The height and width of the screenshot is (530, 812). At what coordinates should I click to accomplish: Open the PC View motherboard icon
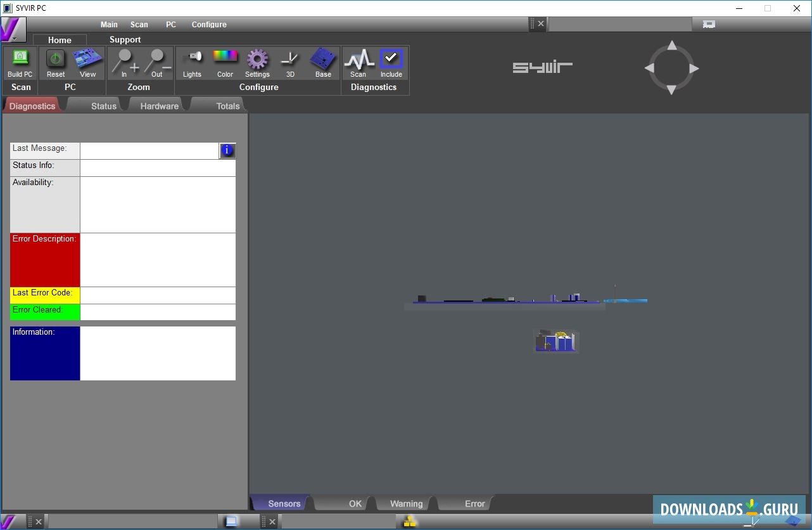[x=87, y=63]
